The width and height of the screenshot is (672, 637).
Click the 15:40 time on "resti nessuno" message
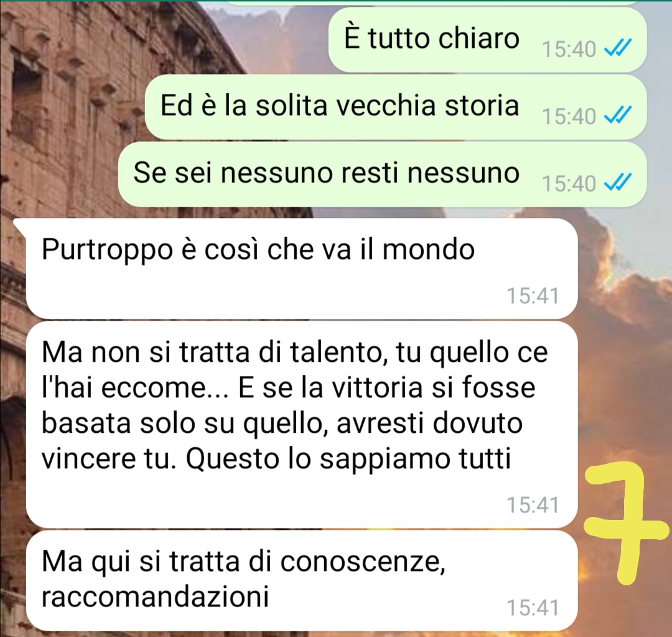(569, 184)
